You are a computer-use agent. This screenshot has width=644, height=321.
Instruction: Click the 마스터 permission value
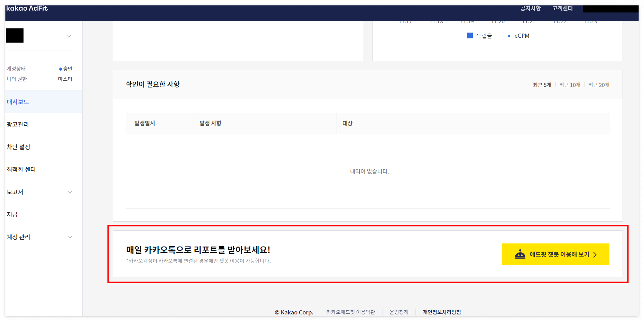pos(65,79)
